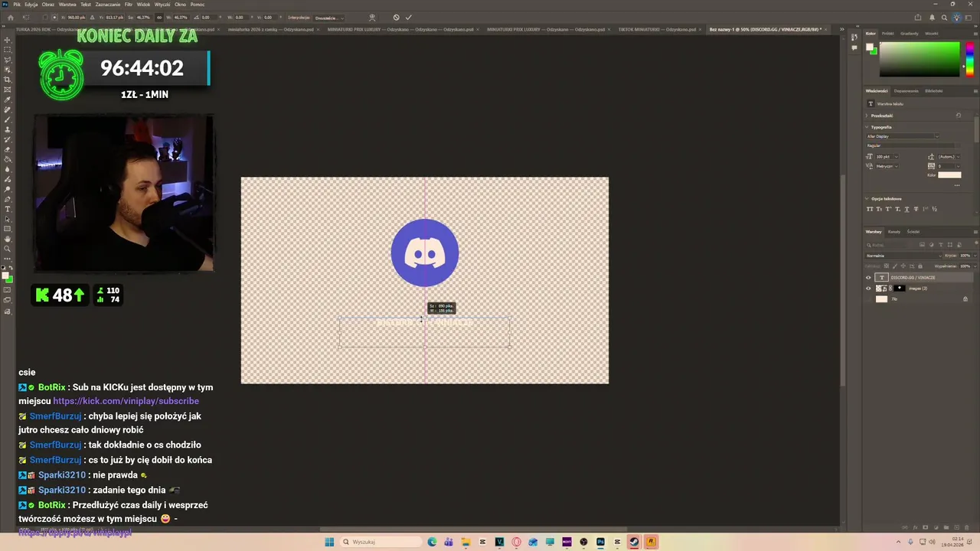Image resolution: width=980 pixels, height=551 pixels.
Task: Select the Brush tool
Action: [8, 119]
